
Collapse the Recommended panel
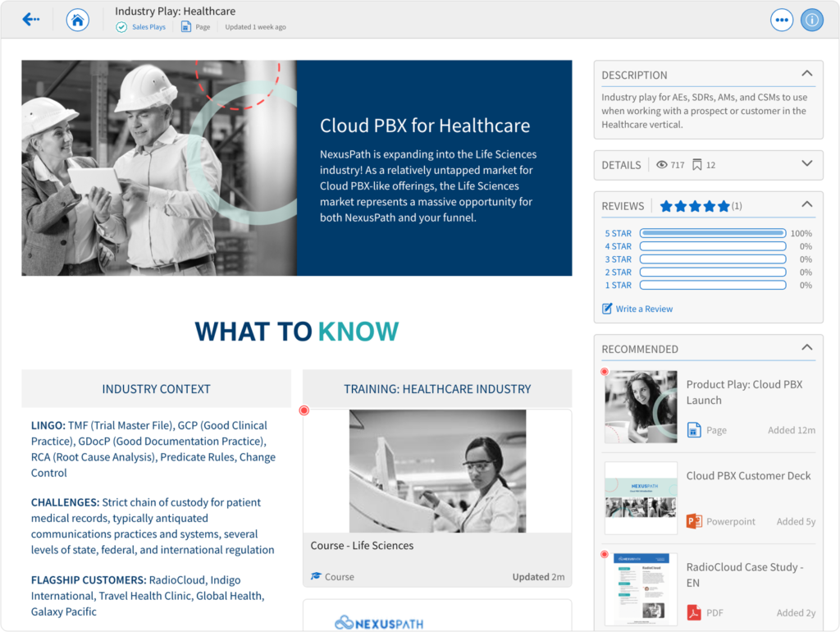(807, 348)
